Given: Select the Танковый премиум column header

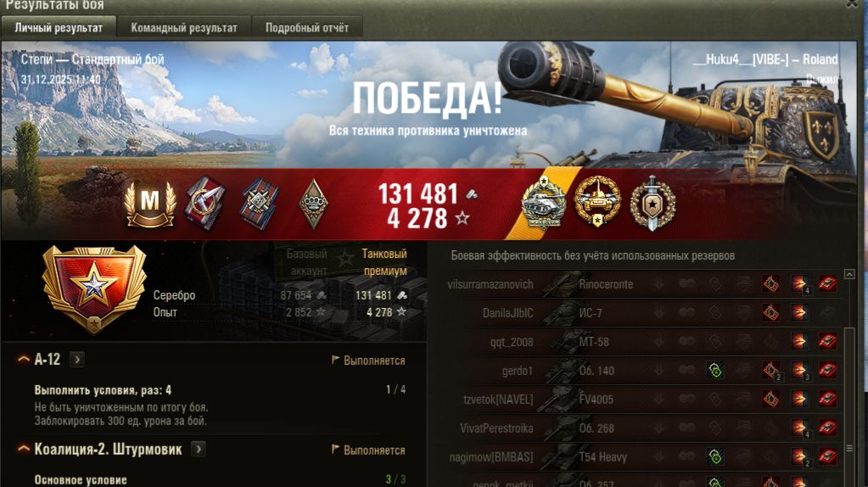Looking at the screenshot, I should tap(384, 262).
